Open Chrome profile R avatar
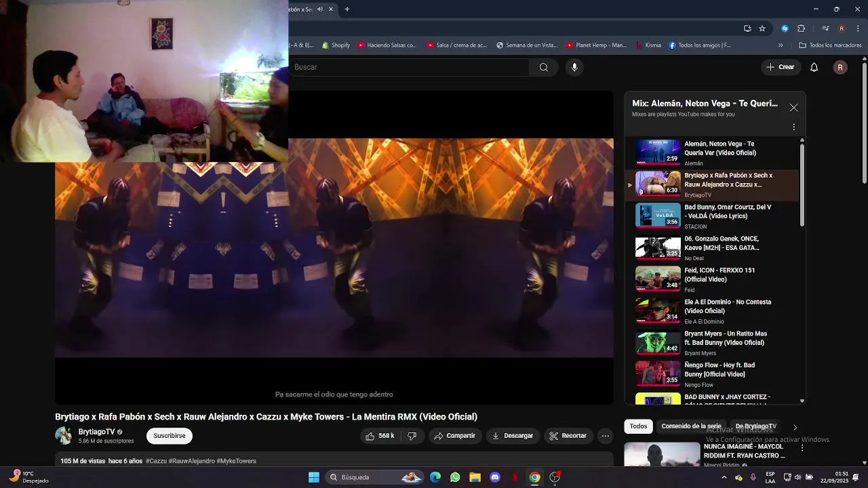 (x=842, y=28)
